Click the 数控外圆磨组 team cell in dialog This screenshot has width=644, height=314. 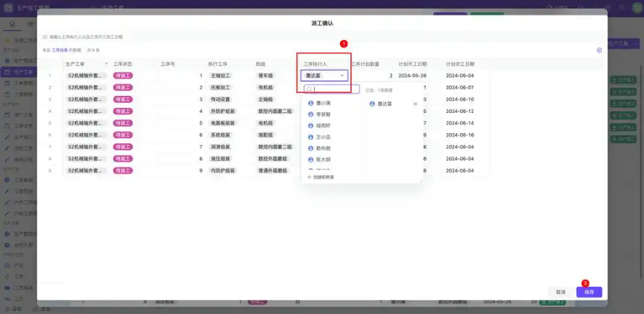(273, 159)
